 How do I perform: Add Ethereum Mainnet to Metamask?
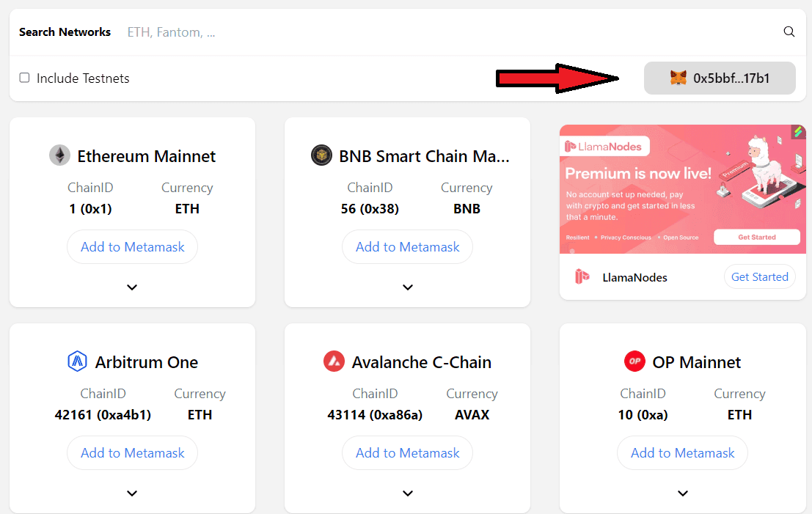point(132,247)
